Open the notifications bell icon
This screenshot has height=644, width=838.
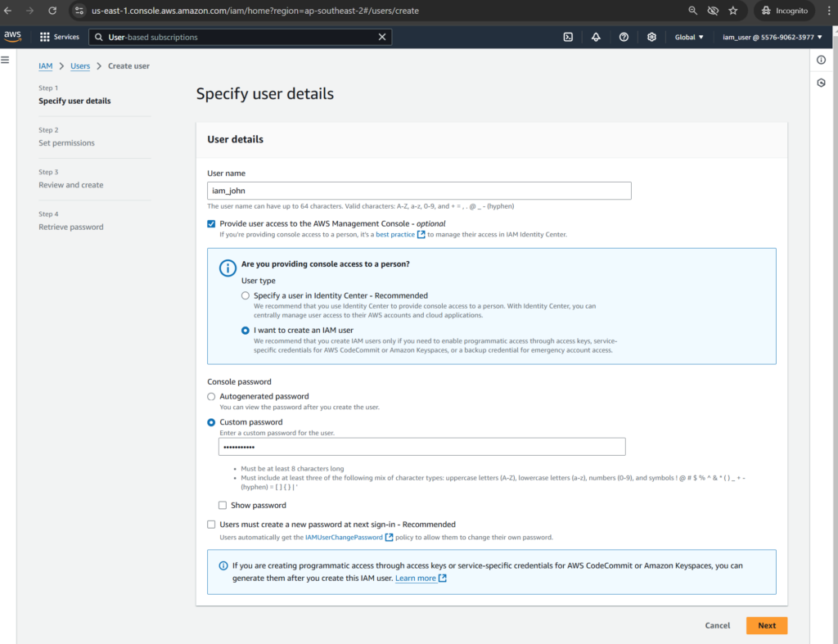click(x=596, y=37)
